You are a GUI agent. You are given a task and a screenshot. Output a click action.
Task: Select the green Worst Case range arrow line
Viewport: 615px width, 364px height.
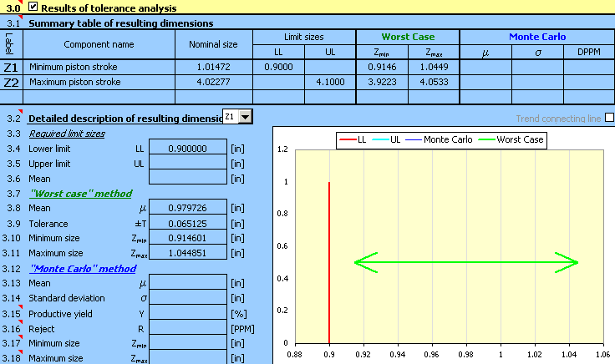pyautogui.click(x=466, y=262)
